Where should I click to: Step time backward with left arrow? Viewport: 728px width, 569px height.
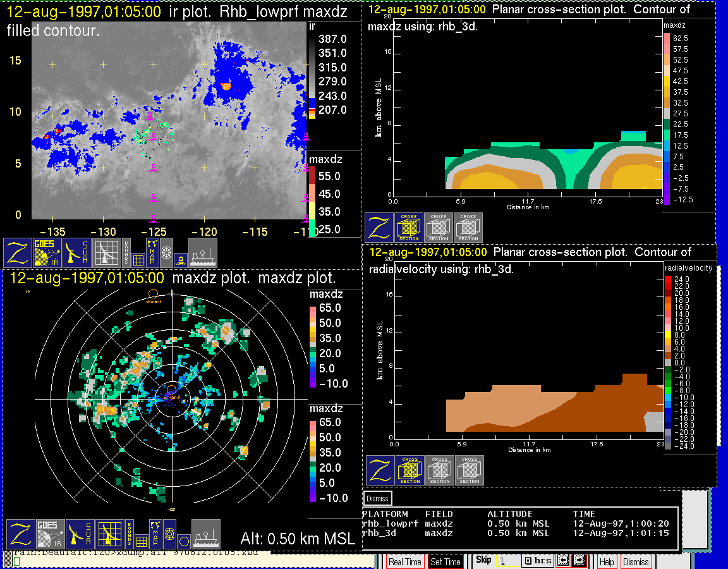(x=562, y=561)
